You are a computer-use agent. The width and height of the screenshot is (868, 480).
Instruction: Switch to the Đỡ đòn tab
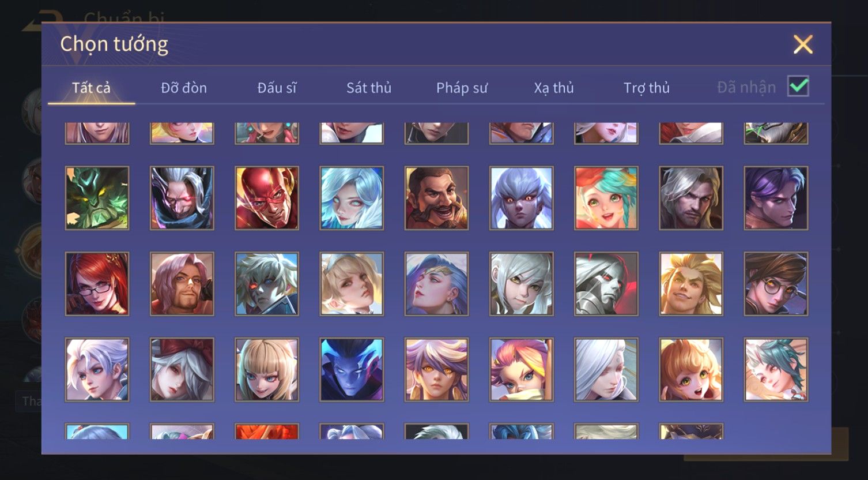pyautogui.click(x=184, y=88)
